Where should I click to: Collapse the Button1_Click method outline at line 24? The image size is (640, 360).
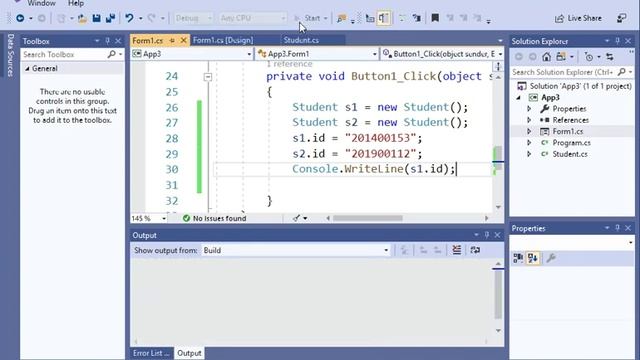click(x=208, y=77)
